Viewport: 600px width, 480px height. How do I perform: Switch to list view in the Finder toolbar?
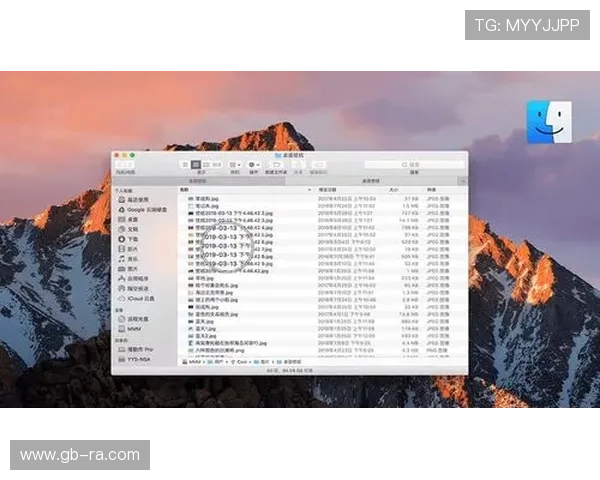click(x=195, y=164)
